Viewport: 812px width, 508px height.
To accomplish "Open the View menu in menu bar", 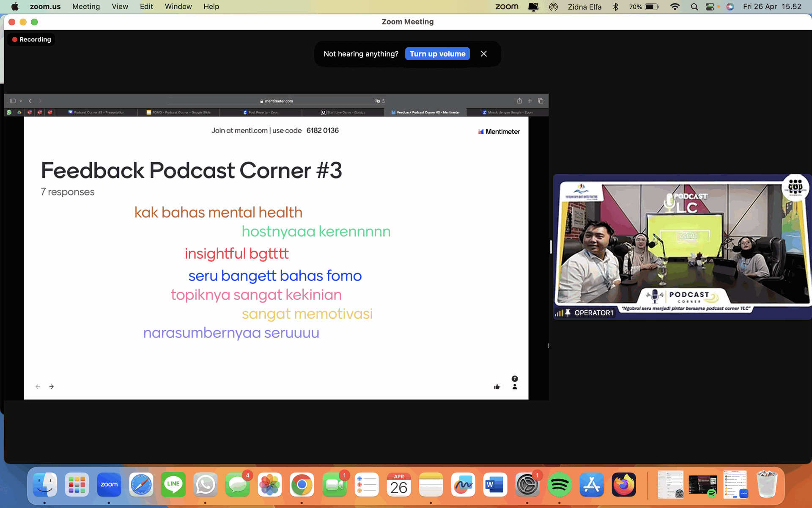I will click(x=120, y=6).
